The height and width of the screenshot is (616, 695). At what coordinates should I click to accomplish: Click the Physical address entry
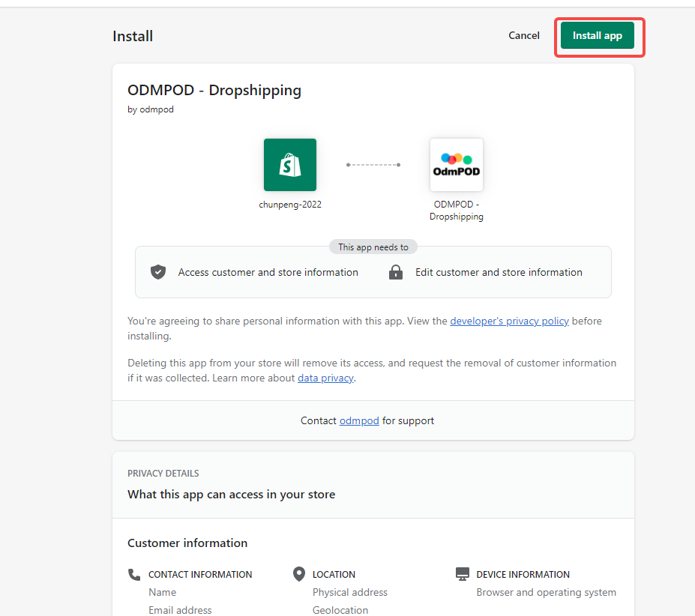click(x=349, y=593)
